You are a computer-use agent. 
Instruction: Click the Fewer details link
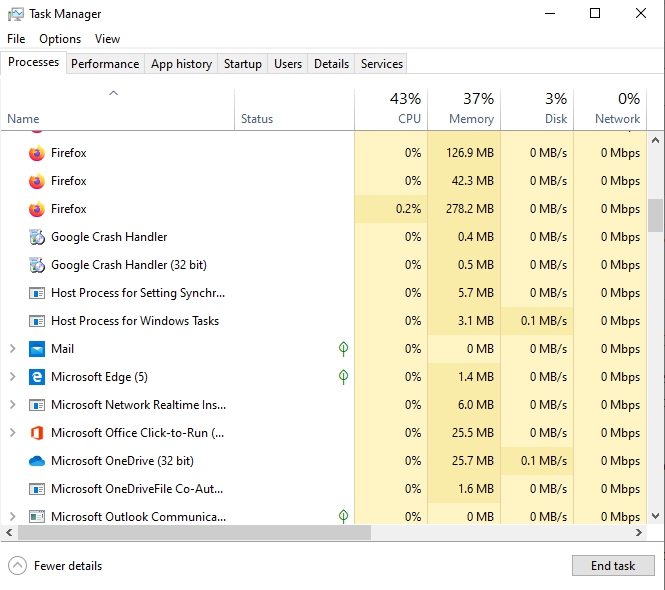click(x=68, y=566)
